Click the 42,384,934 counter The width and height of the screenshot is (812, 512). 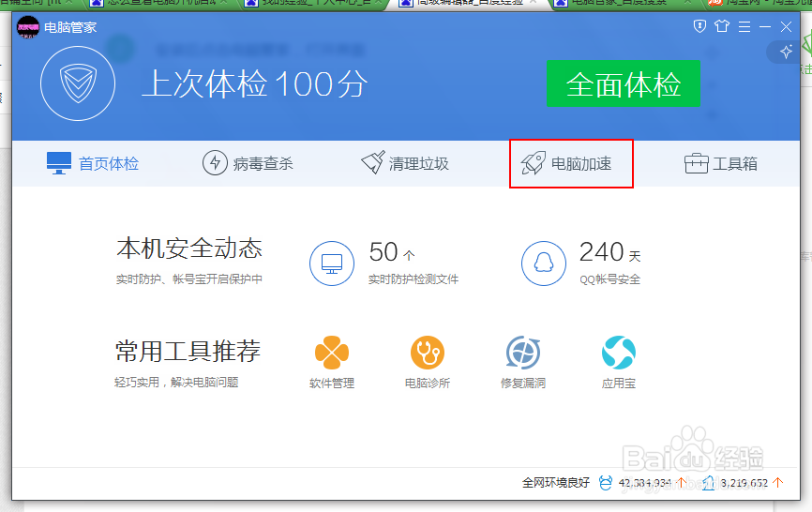645,483
